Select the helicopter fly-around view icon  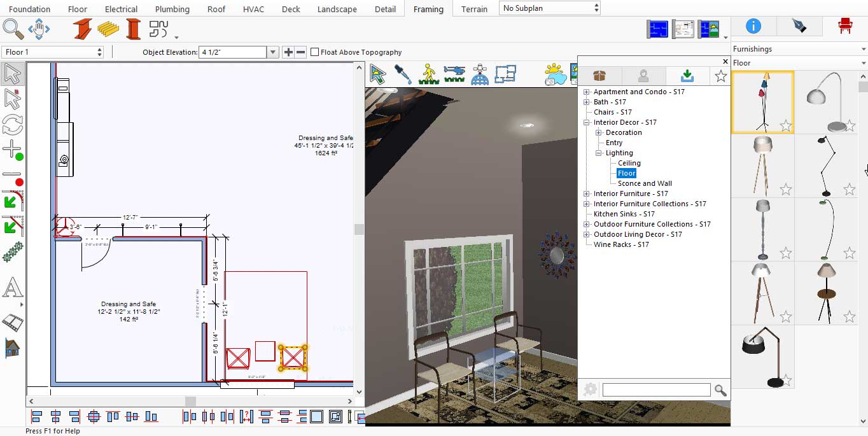454,74
